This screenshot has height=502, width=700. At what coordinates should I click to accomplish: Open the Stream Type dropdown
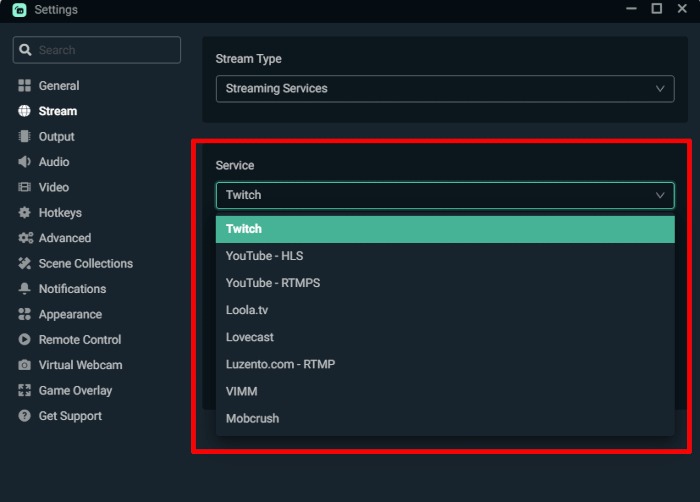point(445,88)
